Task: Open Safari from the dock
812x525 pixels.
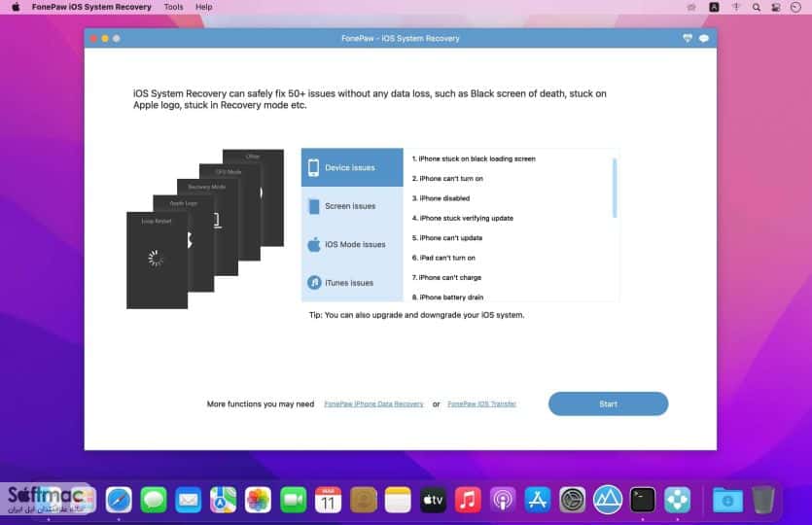Action: click(119, 500)
